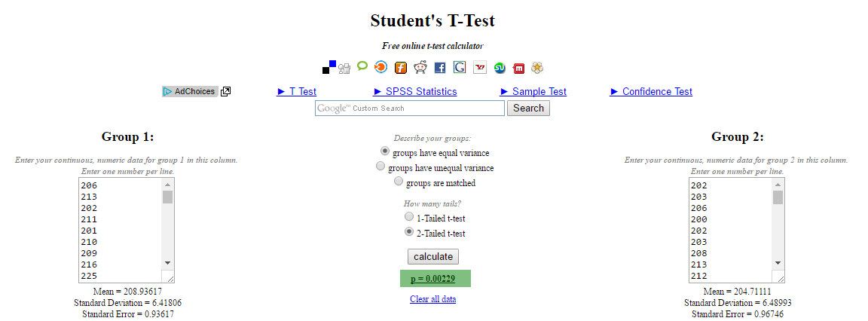Share page on Delicious icon
Viewport: 868px width, 321px height.
(x=329, y=67)
